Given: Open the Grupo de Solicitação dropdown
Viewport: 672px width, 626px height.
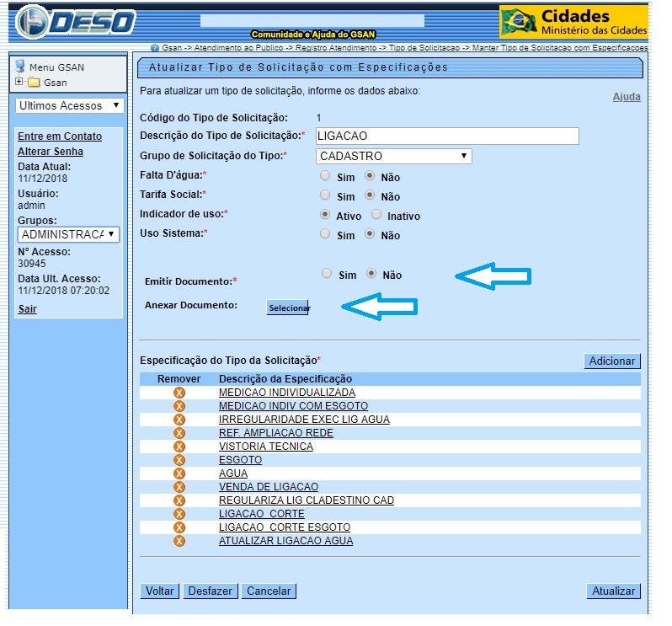Looking at the screenshot, I should coord(394,156).
